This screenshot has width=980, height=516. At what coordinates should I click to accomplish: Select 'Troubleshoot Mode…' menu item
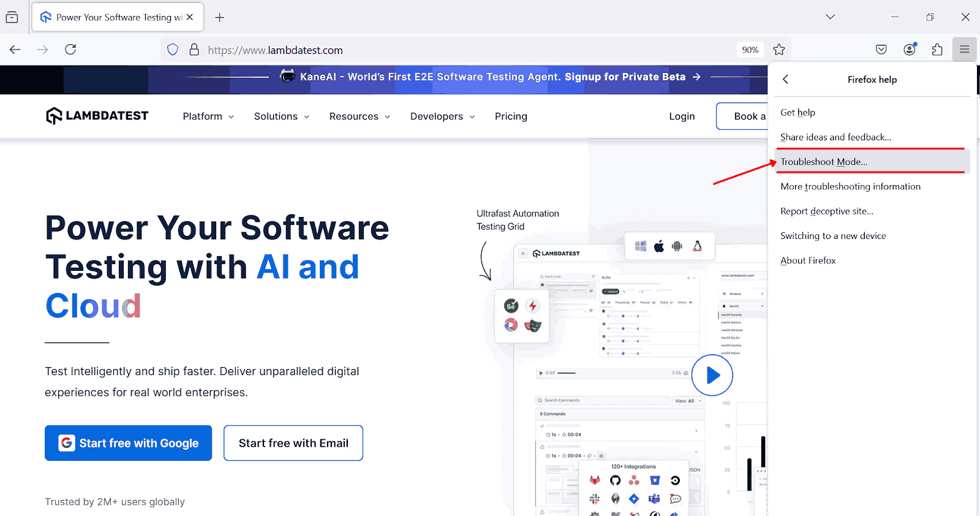coord(872,162)
